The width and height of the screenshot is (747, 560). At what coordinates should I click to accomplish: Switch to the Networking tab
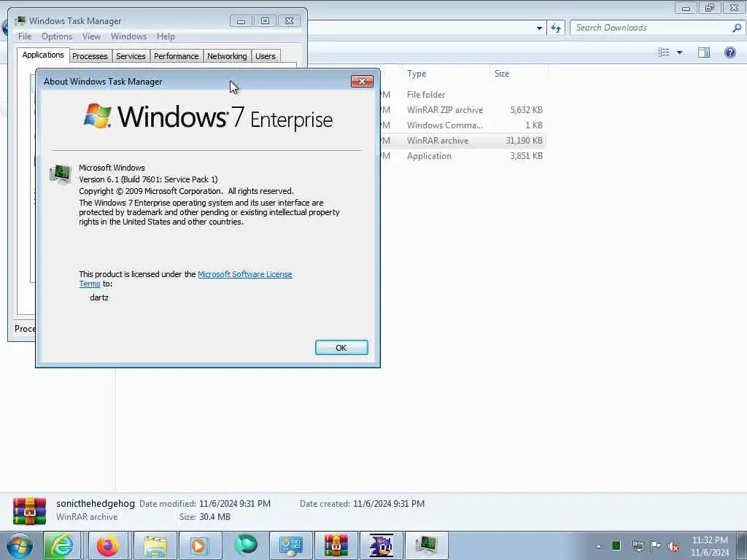point(227,56)
